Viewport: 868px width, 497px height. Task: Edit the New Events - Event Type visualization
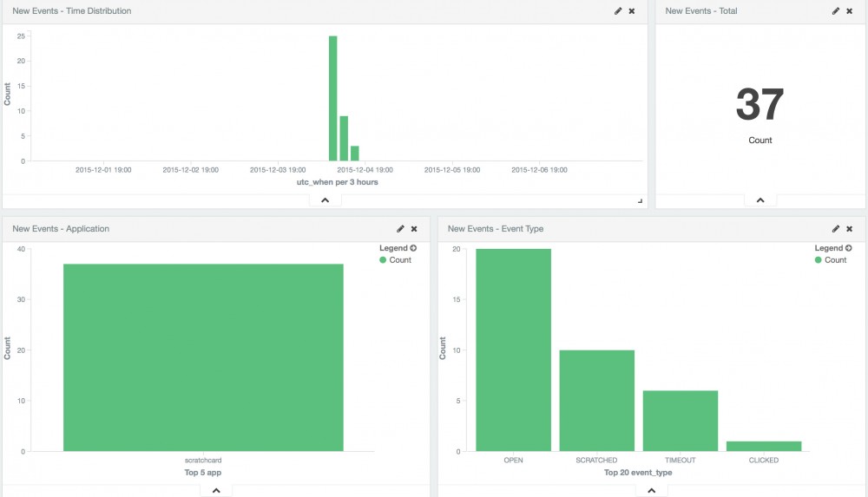(836, 229)
